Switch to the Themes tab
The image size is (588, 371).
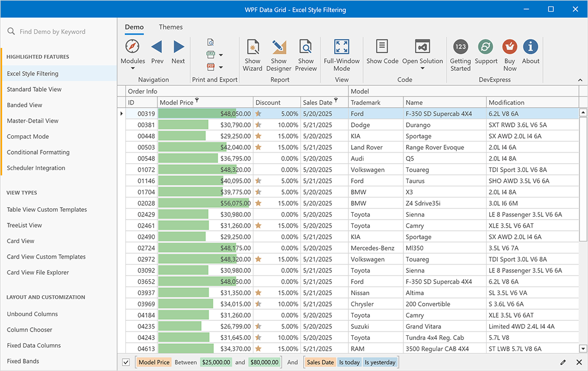click(171, 27)
